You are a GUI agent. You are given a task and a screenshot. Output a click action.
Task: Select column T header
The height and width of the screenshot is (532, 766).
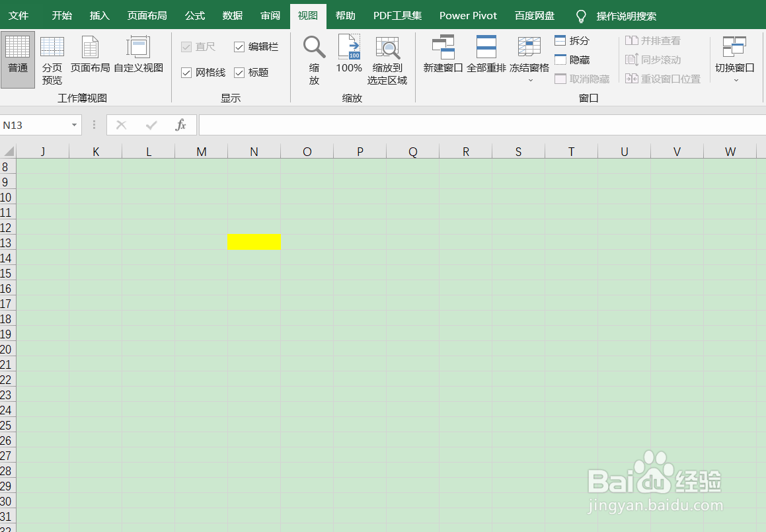[572, 151]
